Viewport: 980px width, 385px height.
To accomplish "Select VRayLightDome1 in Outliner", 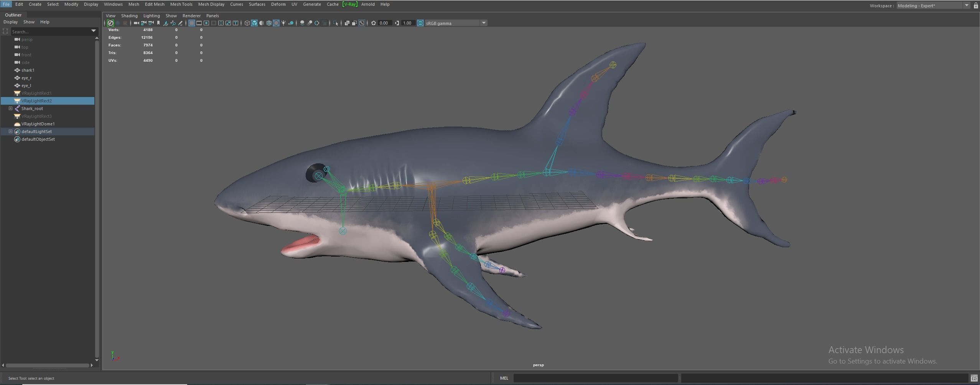I will [x=38, y=124].
